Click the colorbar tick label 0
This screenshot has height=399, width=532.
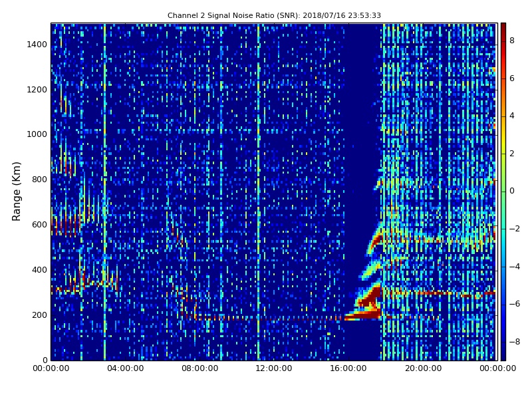512,191
